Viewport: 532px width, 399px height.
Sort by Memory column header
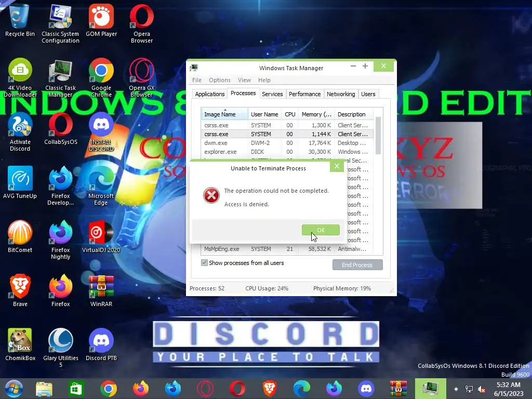316,114
